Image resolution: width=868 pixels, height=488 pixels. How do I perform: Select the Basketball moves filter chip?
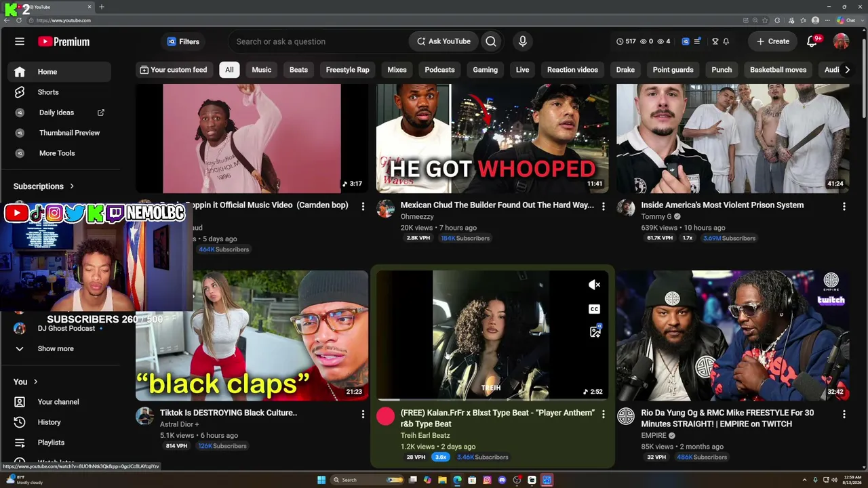(x=778, y=70)
